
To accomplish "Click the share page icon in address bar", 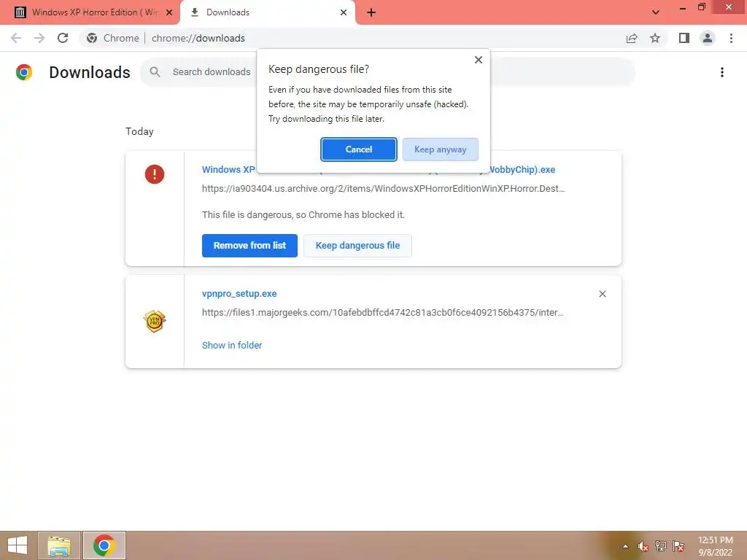I will pyautogui.click(x=632, y=38).
